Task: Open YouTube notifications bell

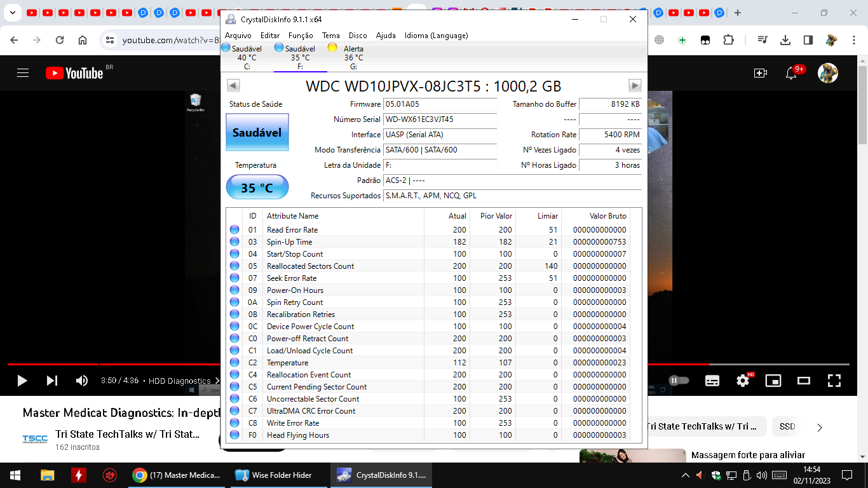Action: 792,73
